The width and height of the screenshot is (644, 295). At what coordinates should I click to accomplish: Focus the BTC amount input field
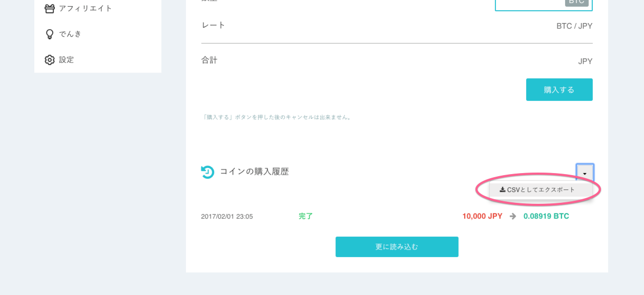544,4
